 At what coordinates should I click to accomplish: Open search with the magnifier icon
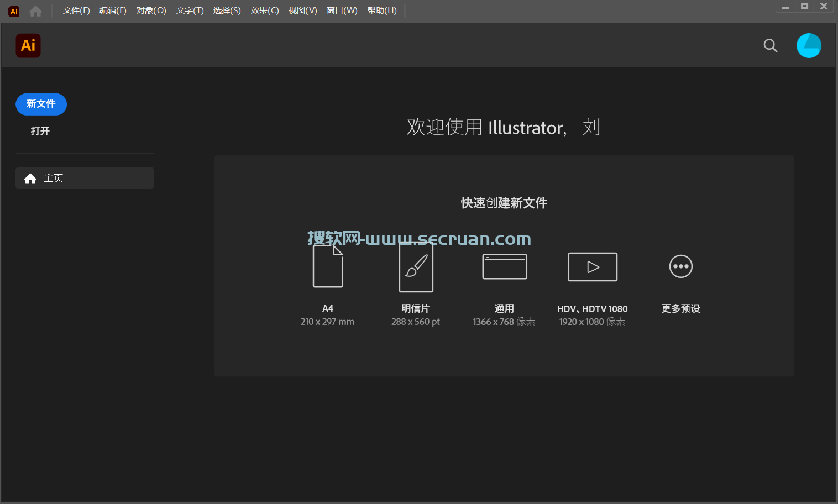pos(770,45)
